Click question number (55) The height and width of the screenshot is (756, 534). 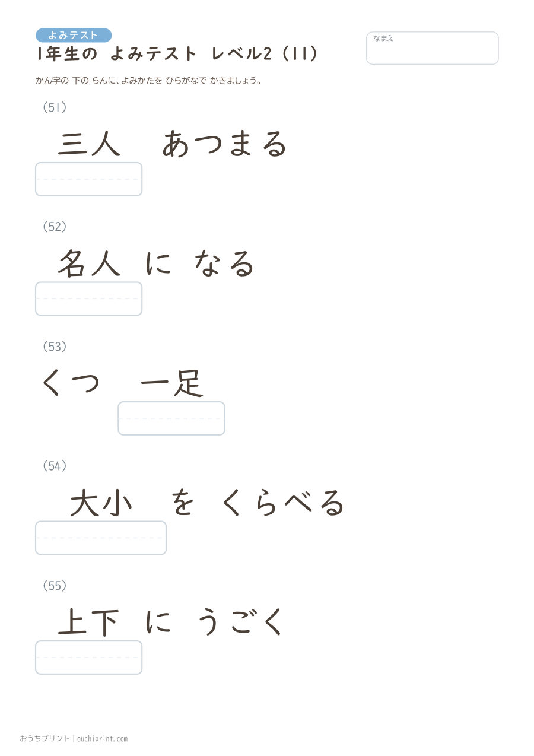[55, 586]
